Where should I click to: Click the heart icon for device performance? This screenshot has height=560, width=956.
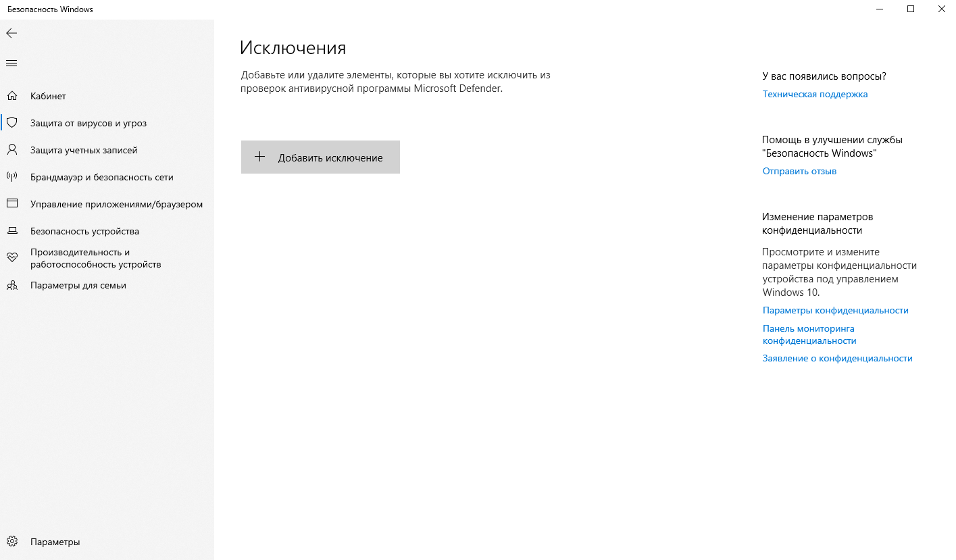pyautogui.click(x=11, y=258)
